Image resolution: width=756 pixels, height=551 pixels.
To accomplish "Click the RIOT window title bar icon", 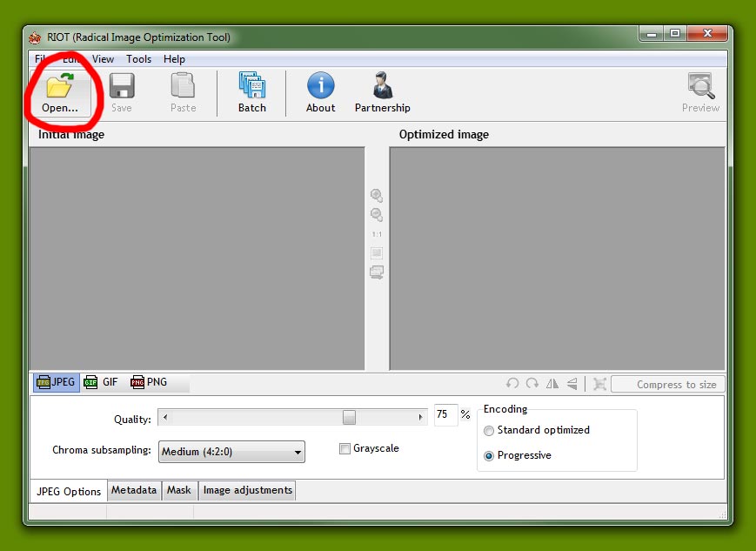I will pos(35,37).
